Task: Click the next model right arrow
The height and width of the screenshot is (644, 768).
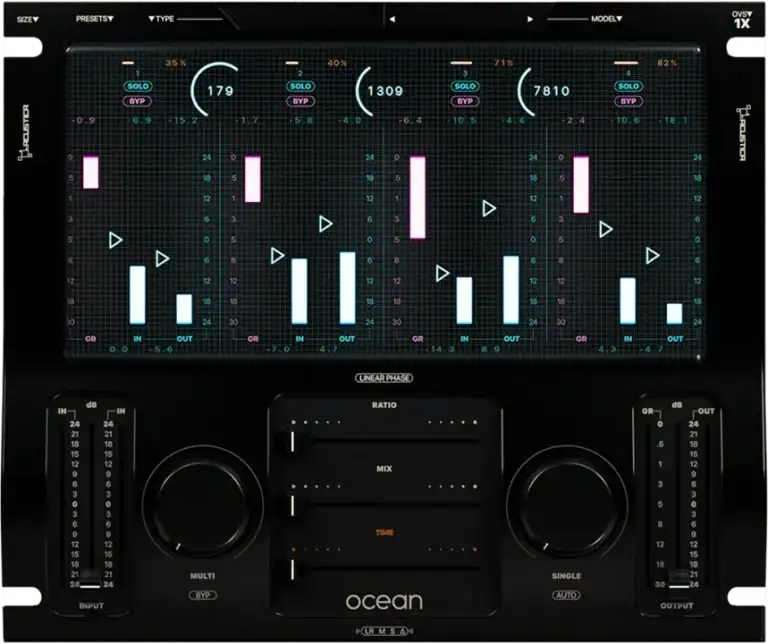Action: (x=530, y=20)
